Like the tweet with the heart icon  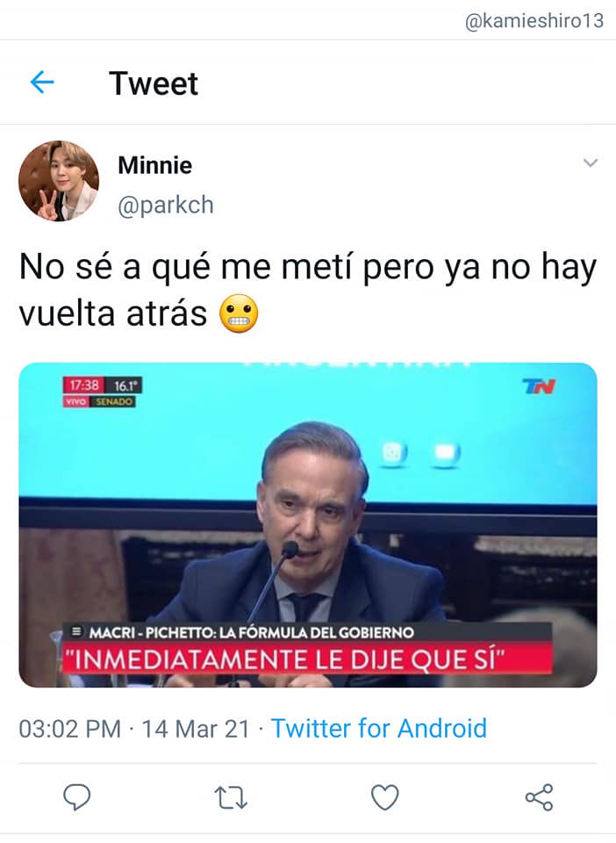[x=385, y=796]
